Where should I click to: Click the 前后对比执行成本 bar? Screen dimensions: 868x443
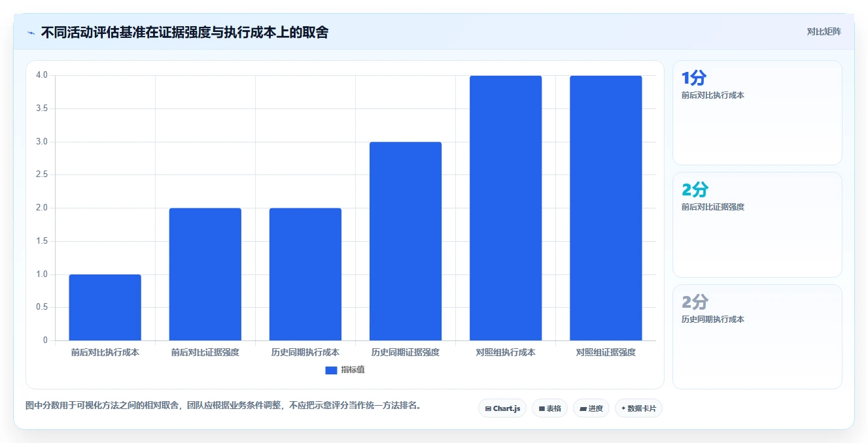click(105, 307)
